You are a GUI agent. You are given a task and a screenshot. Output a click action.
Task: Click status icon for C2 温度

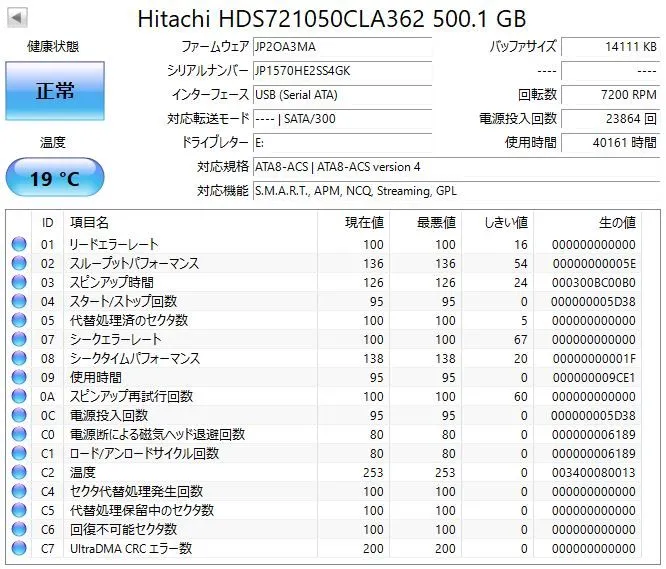click(19, 472)
